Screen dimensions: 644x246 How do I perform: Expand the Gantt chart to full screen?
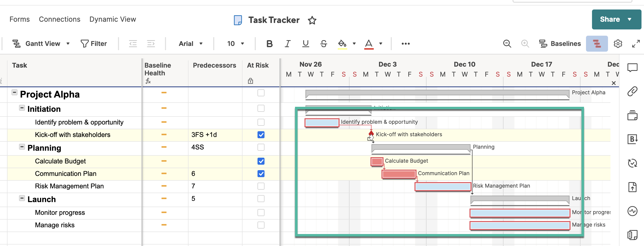coord(636,44)
